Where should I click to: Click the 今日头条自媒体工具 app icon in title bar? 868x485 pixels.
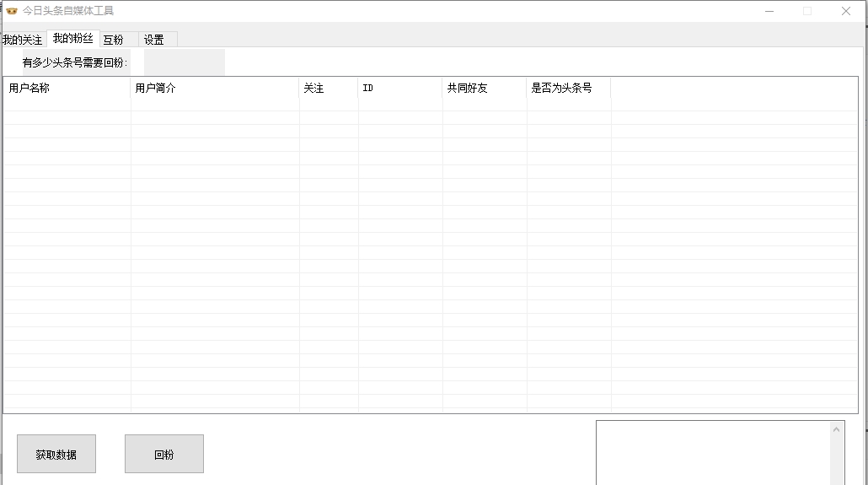click(x=12, y=10)
